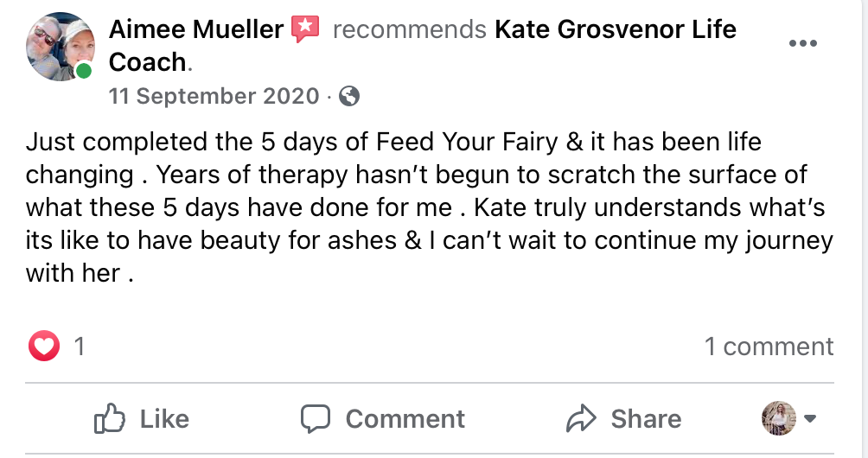The width and height of the screenshot is (868, 458).
Task: Open the post via 11 September 2020 date
Action: (x=214, y=96)
